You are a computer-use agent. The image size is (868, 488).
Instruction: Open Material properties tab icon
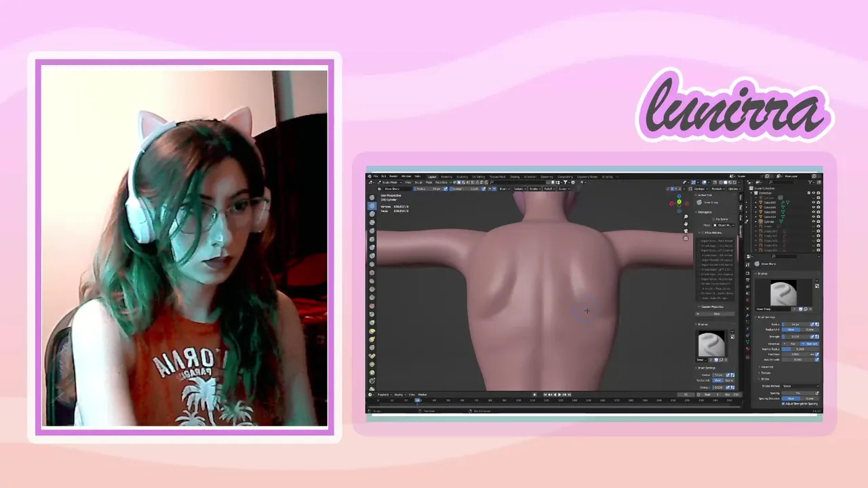point(747,348)
